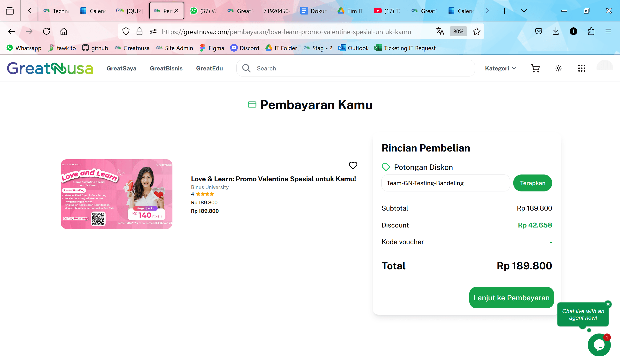Open Firefox hamburger application menu
Image resolution: width=620 pixels, height=364 pixels.
point(608,31)
